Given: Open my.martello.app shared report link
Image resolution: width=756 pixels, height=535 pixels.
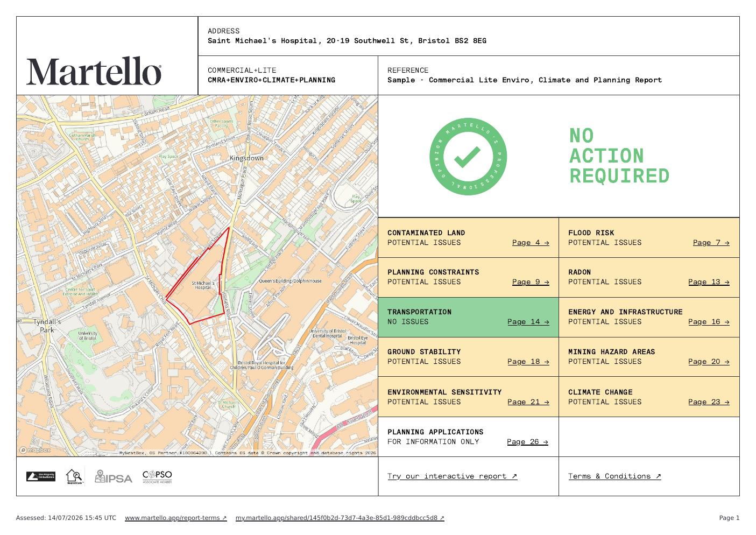Looking at the screenshot, I should pyautogui.click(x=340, y=518).
